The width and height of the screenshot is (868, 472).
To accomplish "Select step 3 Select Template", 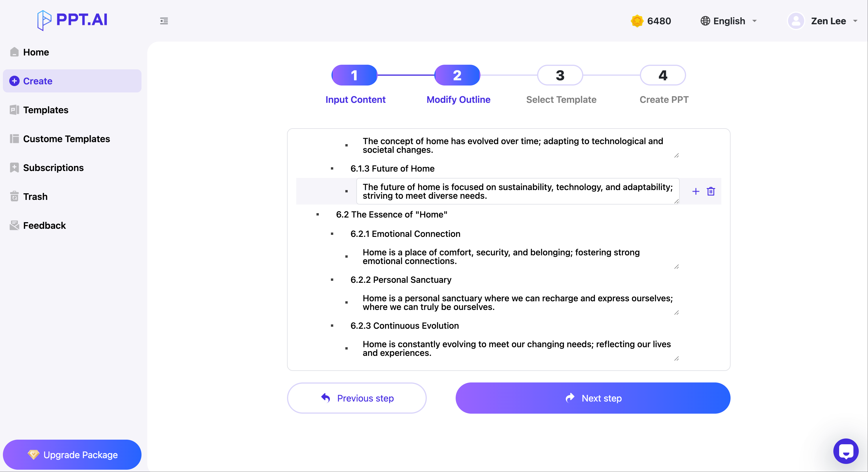I will pos(560,75).
